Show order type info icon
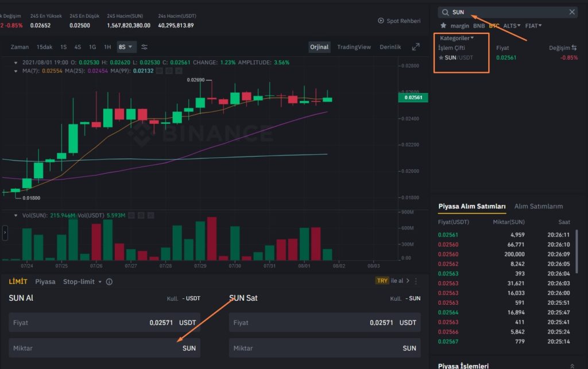This screenshot has width=588, height=369. point(109,282)
